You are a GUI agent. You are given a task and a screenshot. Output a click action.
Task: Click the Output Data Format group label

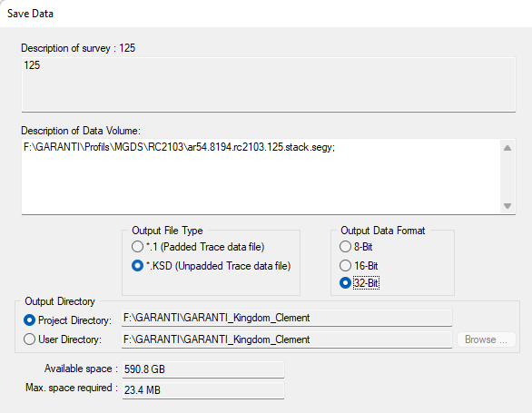(x=383, y=231)
